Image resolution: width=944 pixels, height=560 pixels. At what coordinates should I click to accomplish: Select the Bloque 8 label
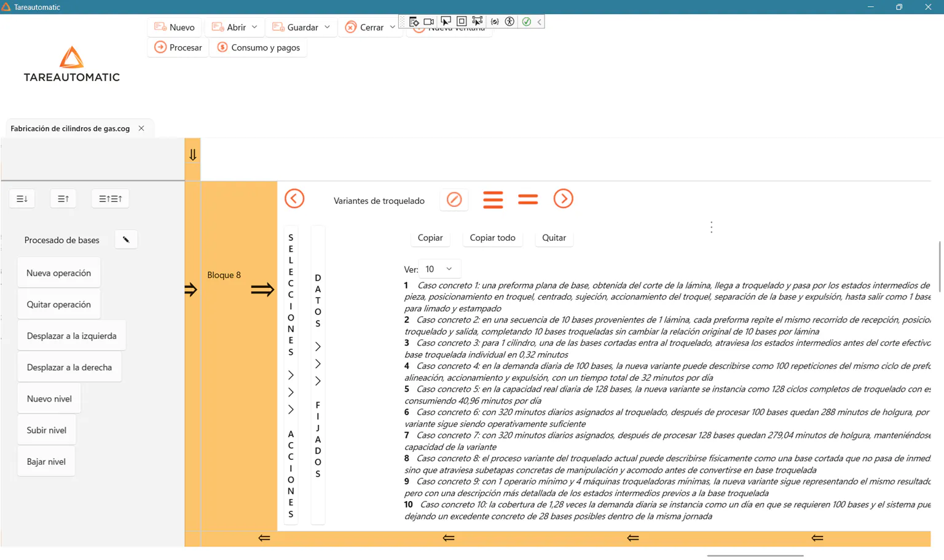point(224,275)
